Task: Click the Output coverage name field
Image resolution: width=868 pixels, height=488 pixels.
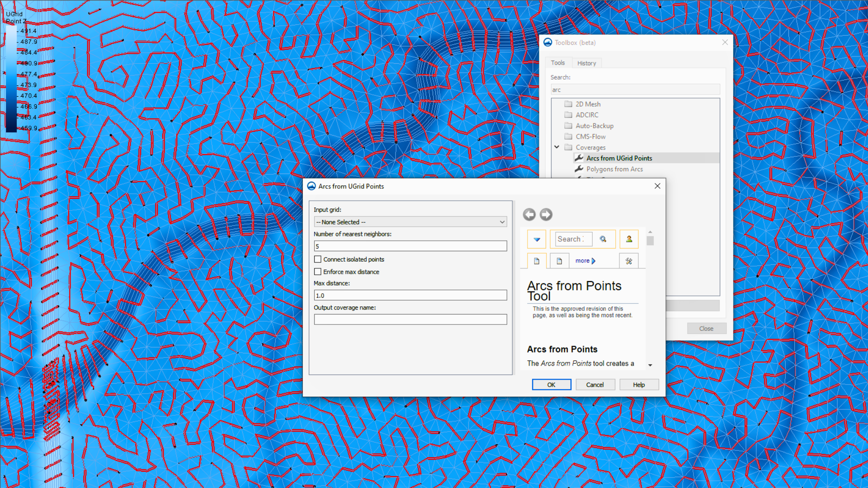Action: (410, 319)
